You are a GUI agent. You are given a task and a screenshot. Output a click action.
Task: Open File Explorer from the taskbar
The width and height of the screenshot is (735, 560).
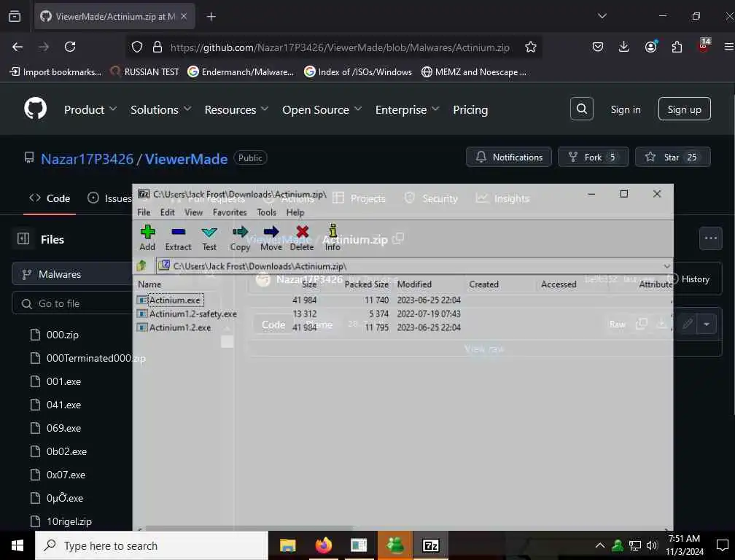pyautogui.click(x=288, y=545)
